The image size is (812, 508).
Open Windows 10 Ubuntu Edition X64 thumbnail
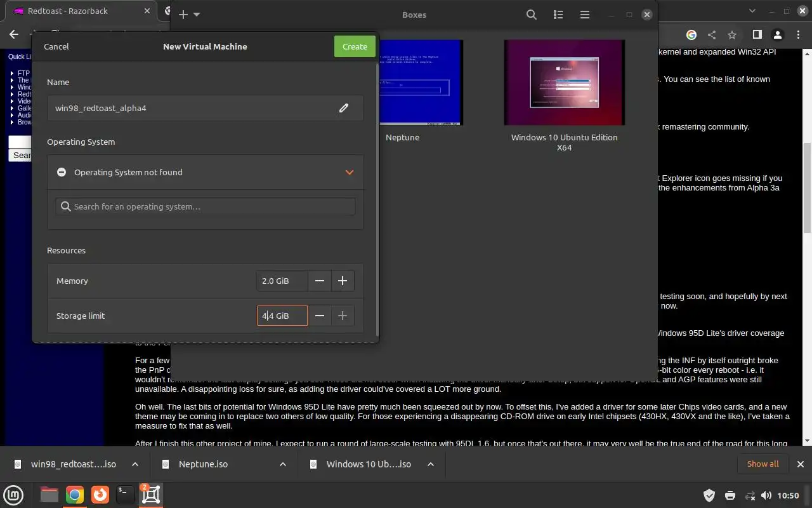point(564,83)
